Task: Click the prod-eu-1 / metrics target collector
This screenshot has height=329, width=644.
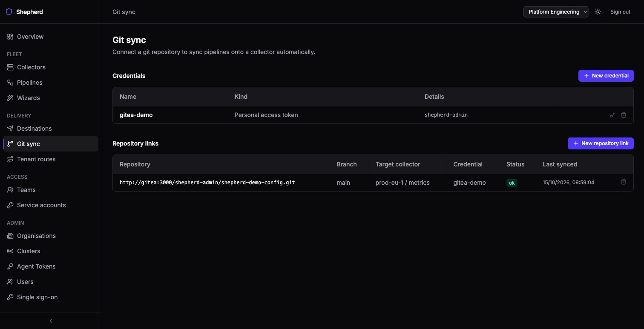Action: coord(402,183)
